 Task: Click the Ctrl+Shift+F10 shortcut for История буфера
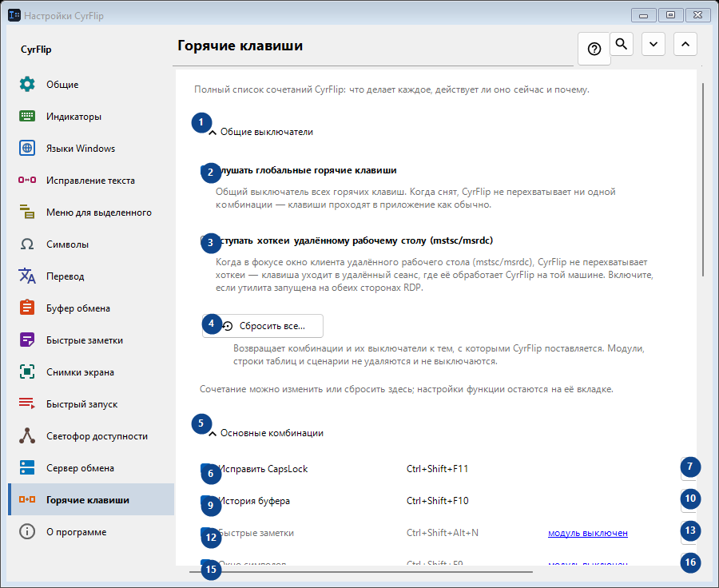(x=438, y=501)
